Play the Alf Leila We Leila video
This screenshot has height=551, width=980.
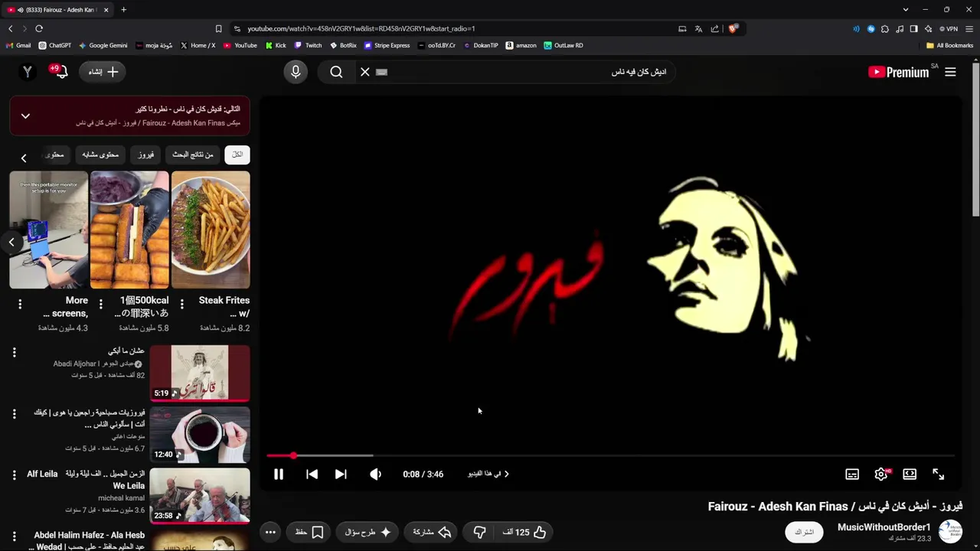coord(200,496)
